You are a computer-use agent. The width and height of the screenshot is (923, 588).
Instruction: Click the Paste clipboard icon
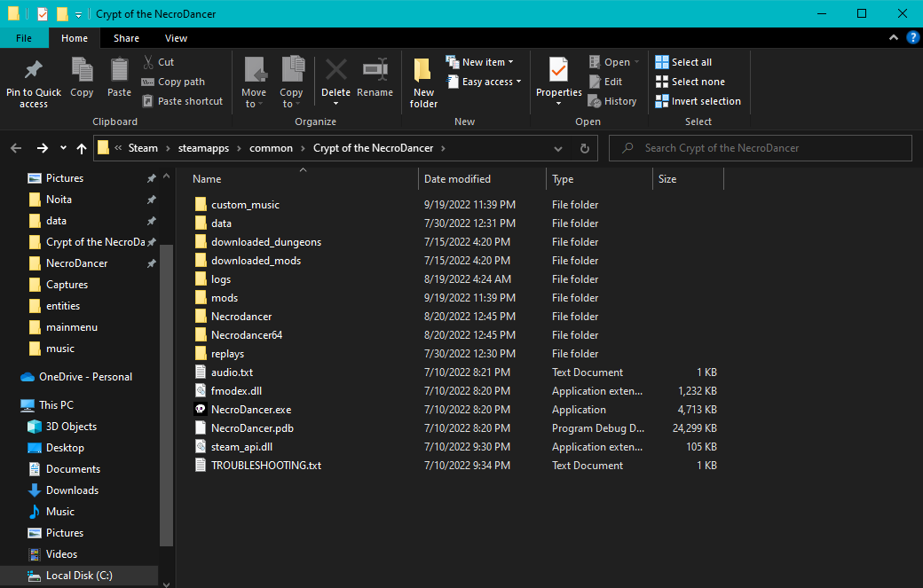coord(120,70)
